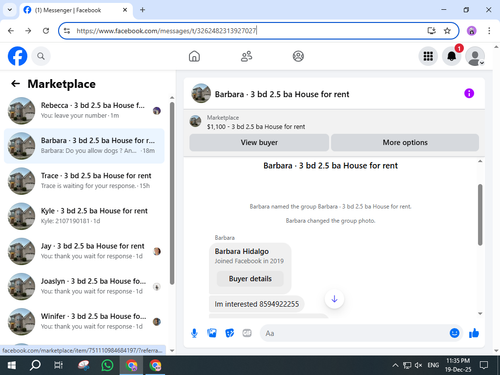Image resolution: width=500 pixels, height=375 pixels.
Task: Click the muted volume tray icon
Action: [x=418, y=365]
